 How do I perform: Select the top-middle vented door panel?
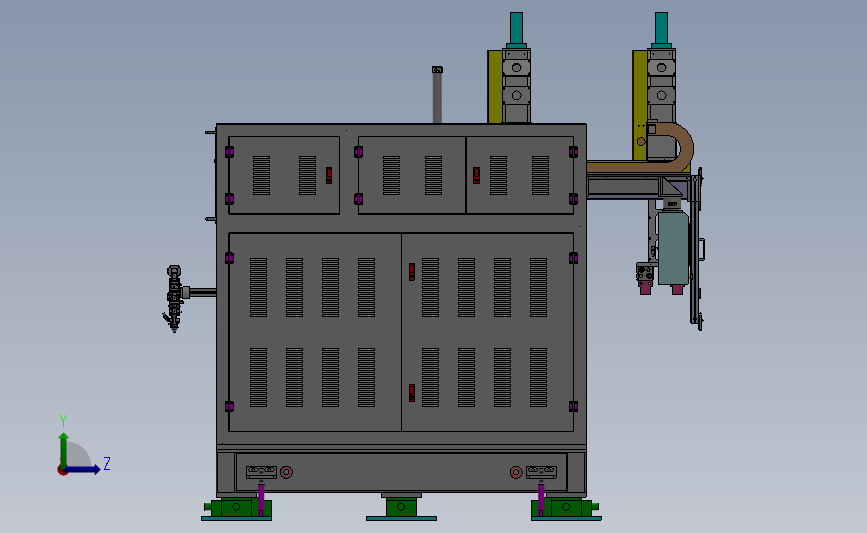coord(411,175)
